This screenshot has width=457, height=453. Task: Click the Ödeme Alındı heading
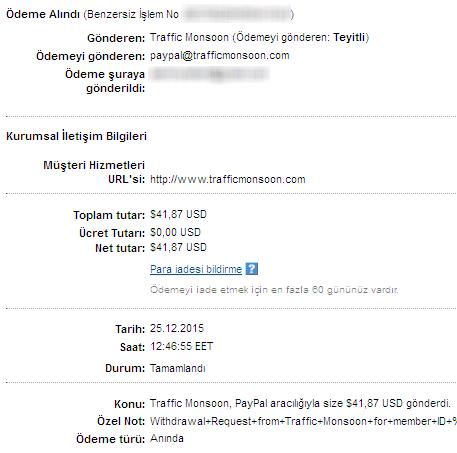click(43, 14)
